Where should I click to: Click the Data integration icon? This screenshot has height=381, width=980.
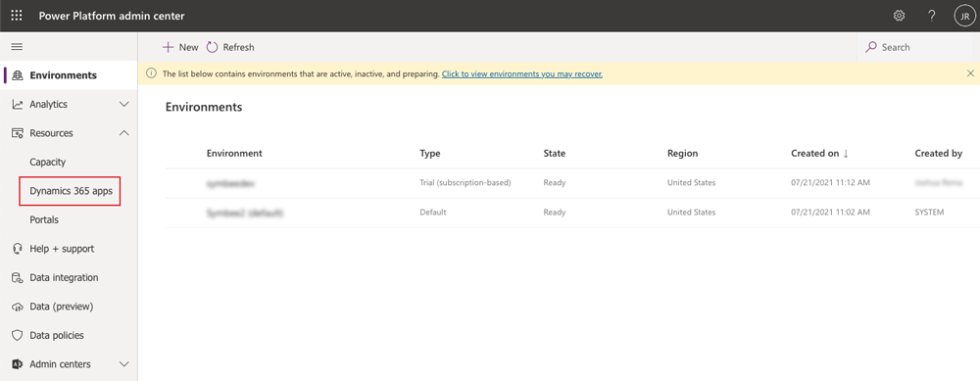(x=18, y=277)
